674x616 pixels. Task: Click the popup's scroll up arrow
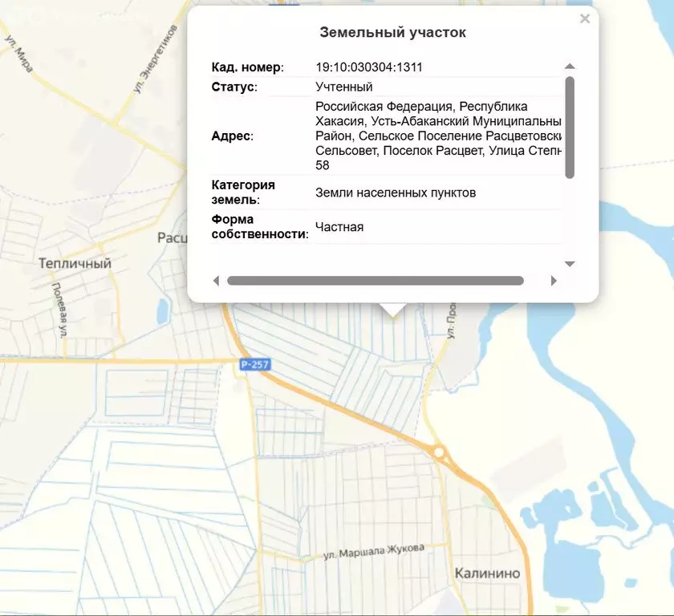tap(570, 67)
